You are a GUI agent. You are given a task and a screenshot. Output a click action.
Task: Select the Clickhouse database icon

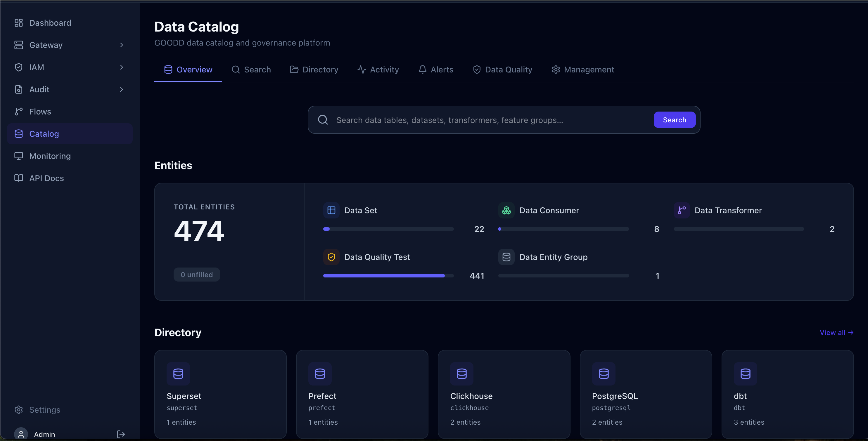coord(462,373)
